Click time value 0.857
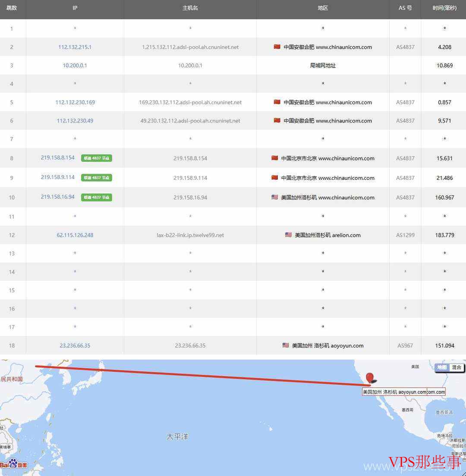 point(444,102)
